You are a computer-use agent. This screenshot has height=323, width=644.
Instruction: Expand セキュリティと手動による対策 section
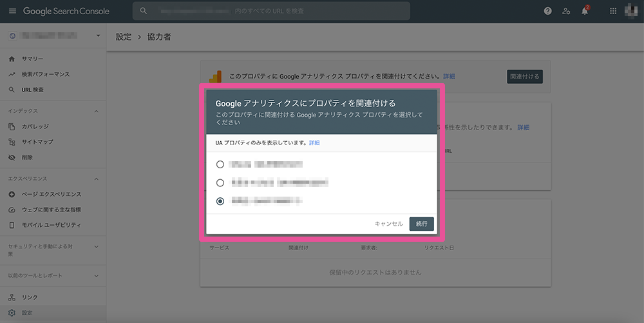point(97,246)
